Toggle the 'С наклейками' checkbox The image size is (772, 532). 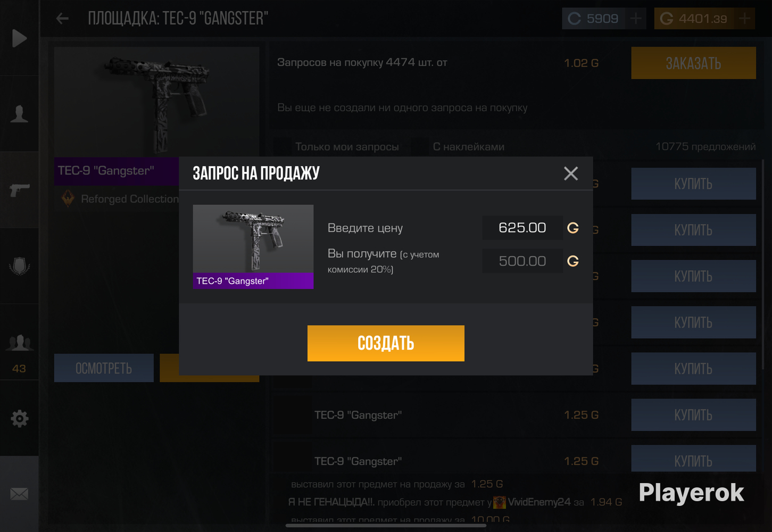tap(419, 146)
